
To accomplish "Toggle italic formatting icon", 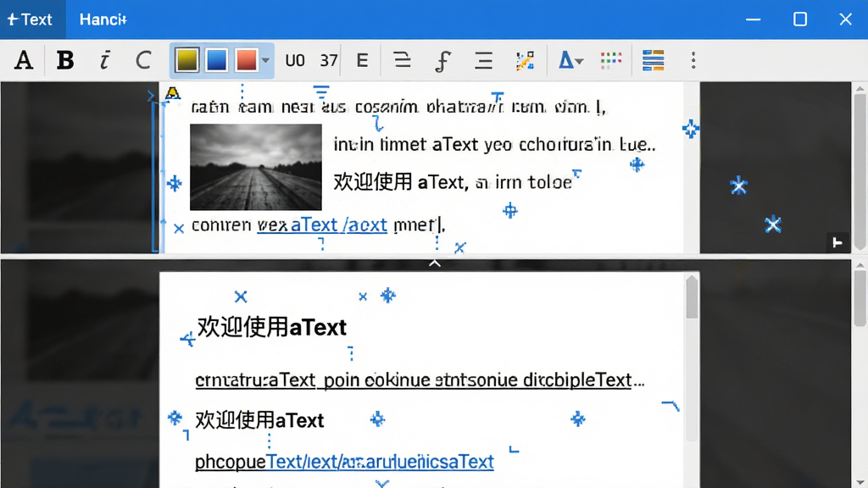I will tap(104, 60).
